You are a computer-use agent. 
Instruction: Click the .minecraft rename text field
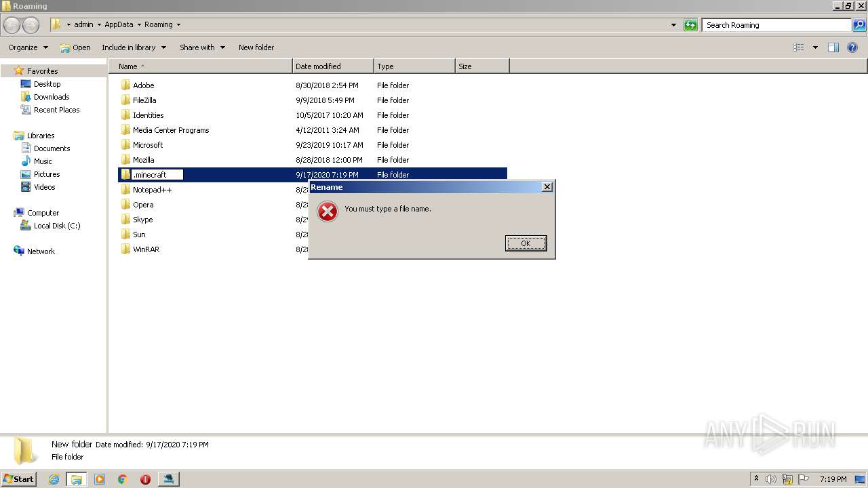coord(157,175)
